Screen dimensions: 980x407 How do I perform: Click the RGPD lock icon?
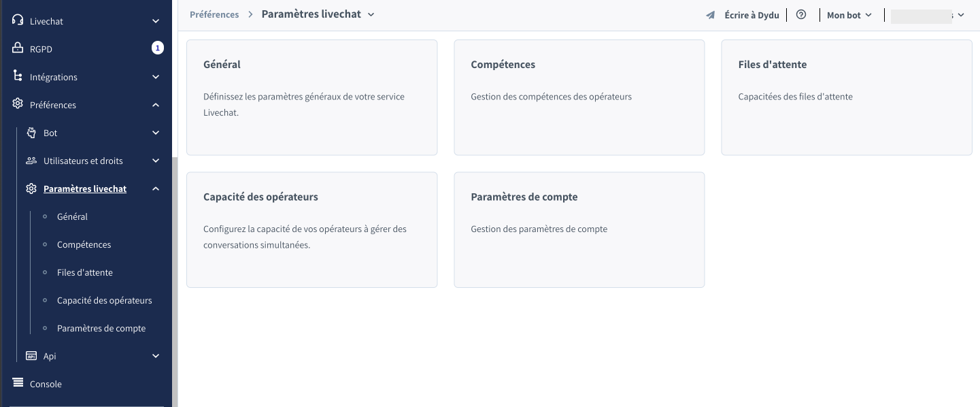click(x=18, y=48)
